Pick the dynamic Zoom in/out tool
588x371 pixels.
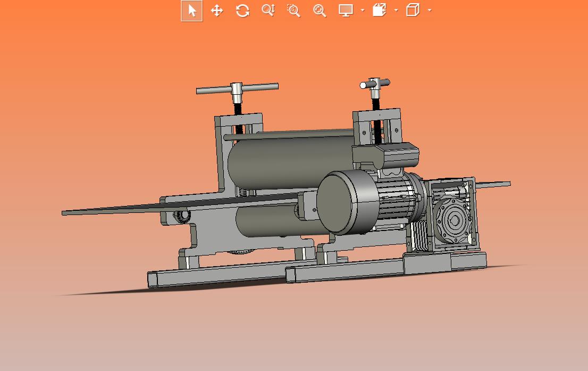[x=268, y=11]
